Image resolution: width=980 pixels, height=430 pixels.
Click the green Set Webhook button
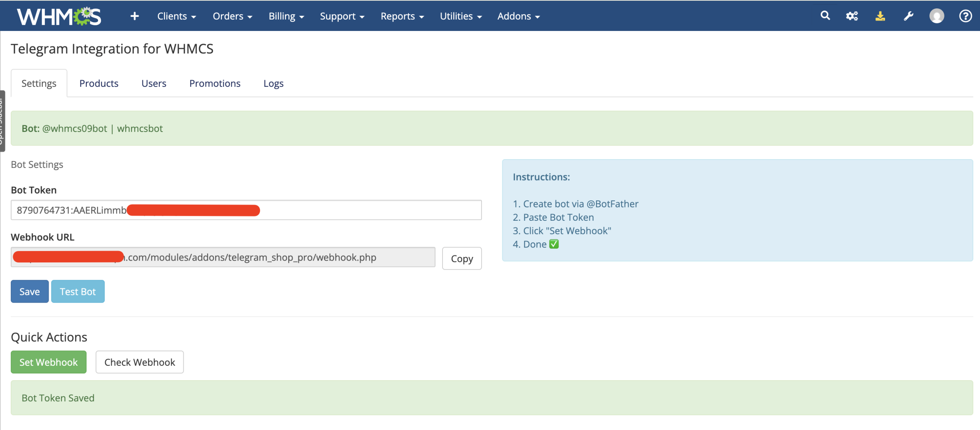click(x=49, y=362)
